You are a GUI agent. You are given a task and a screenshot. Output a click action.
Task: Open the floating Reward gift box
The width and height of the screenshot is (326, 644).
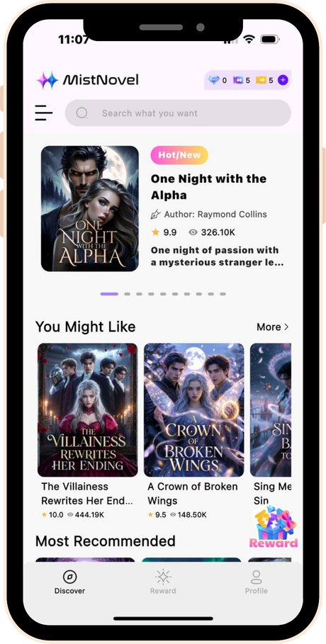coord(274,527)
